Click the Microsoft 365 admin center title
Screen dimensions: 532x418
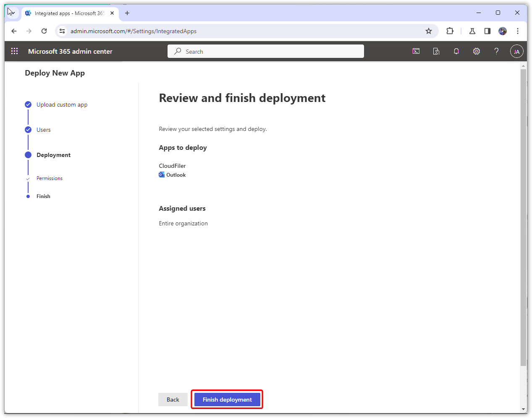coord(70,52)
